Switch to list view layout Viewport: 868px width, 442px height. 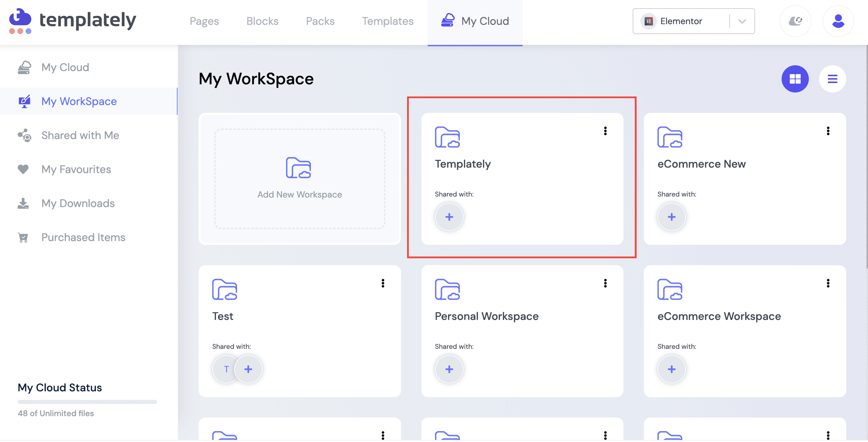click(832, 79)
